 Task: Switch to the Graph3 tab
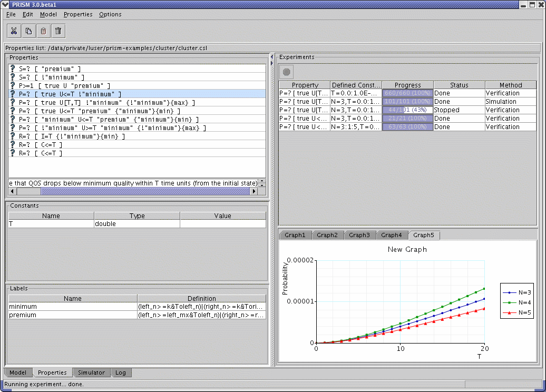359,235
